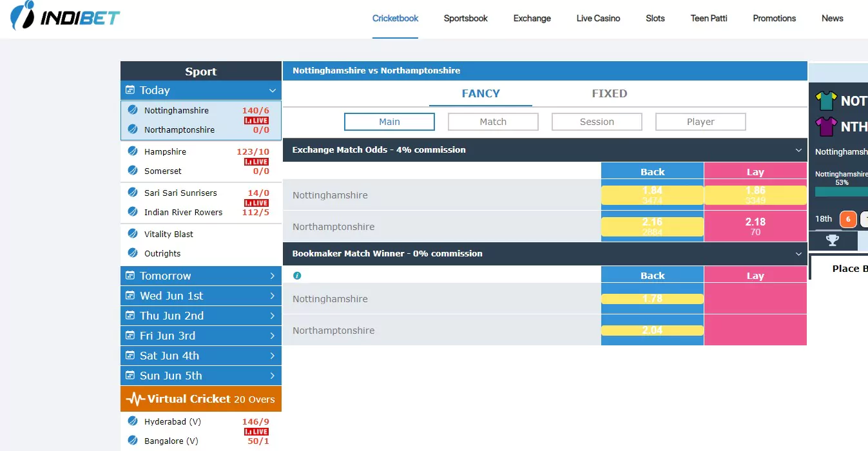Click the ball icon beside Indian River Rowers
The image size is (868, 451).
(x=133, y=212)
